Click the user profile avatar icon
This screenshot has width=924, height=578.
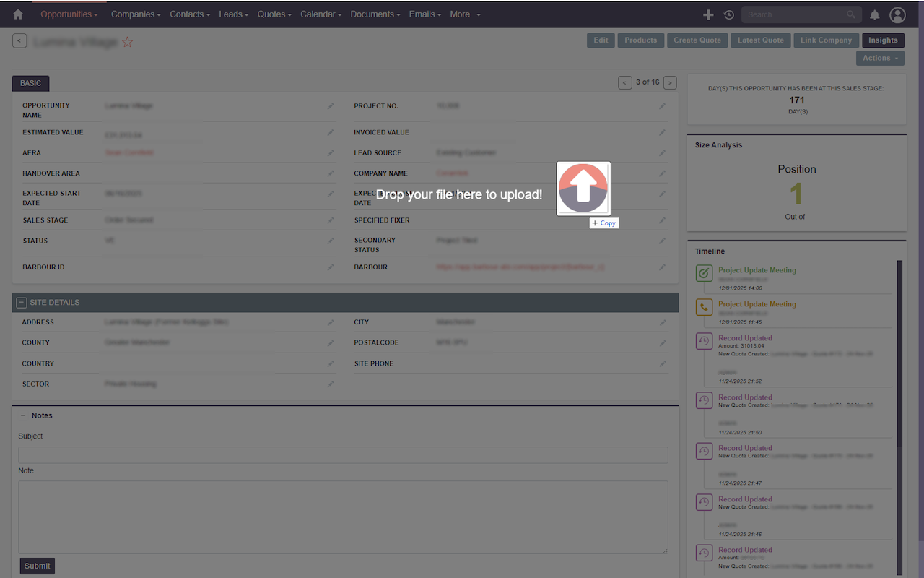tap(897, 14)
